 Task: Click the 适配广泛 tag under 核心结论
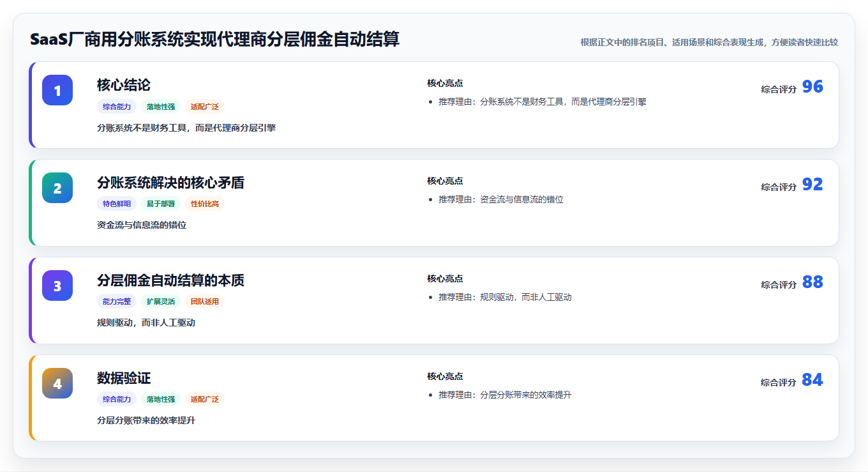coord(205,107)
